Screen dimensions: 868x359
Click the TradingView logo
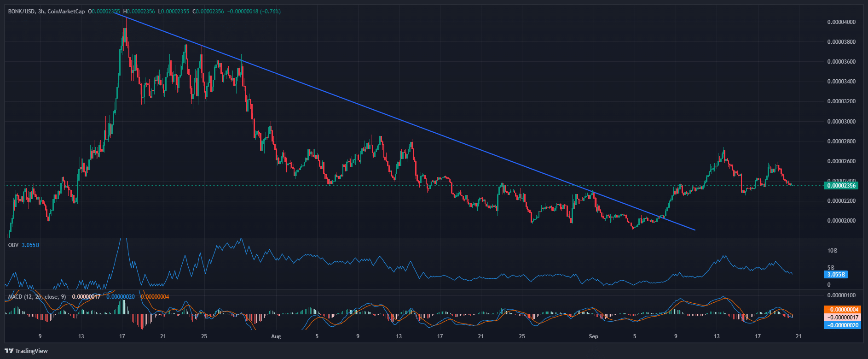[26, 351]
